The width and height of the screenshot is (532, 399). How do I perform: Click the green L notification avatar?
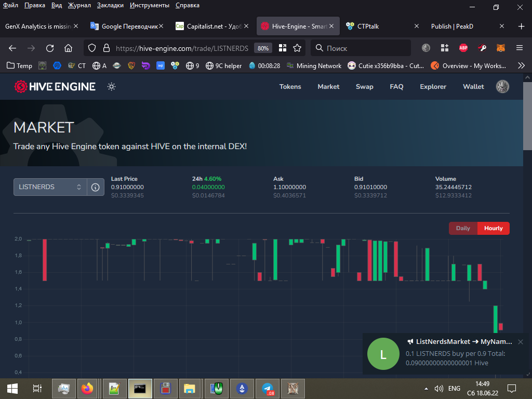coord(383,354)
